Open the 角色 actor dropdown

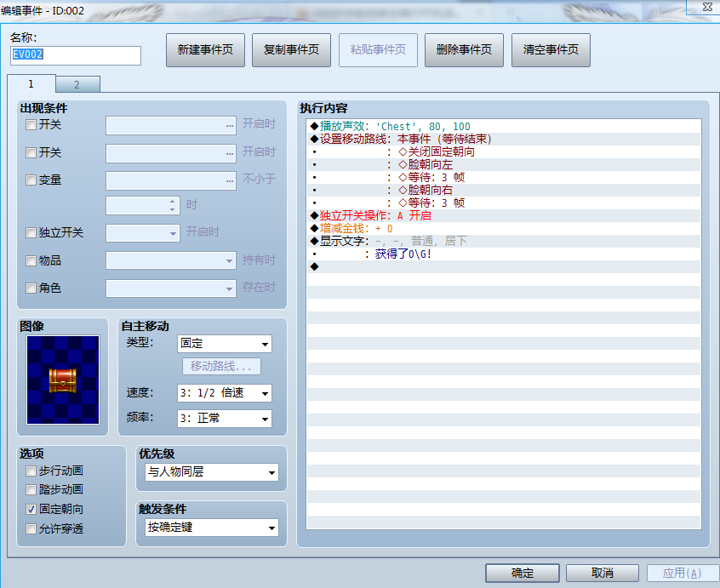[171, 288]
